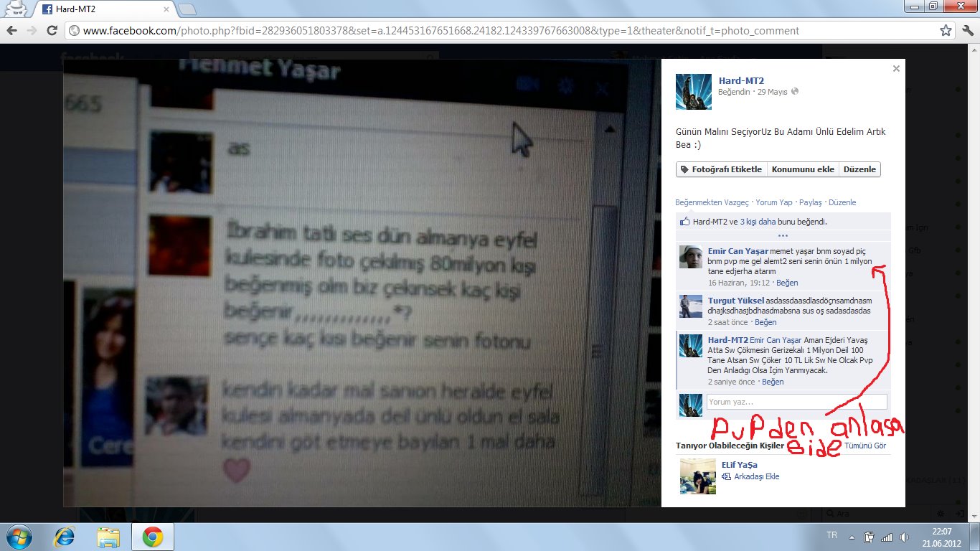Like Turgut Yüksel's comment with Beğen
980x551 pixels.
click(765, 322)
